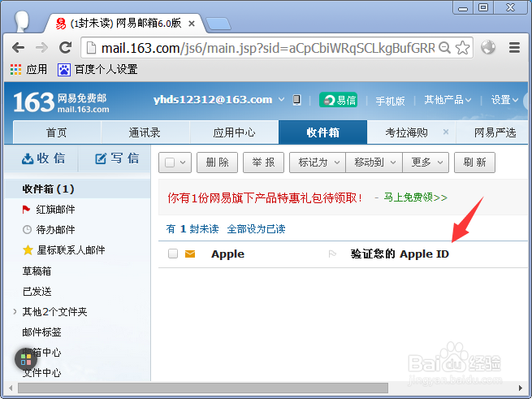This screenshot has width=532, height=399.
Task: Open the Chrome hamburger menu
Action: 514,48
